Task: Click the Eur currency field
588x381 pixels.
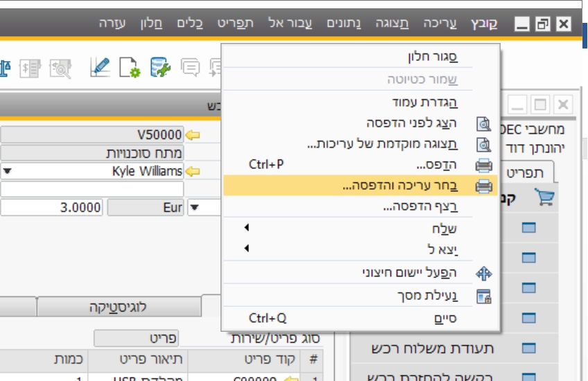Action: 146,208
